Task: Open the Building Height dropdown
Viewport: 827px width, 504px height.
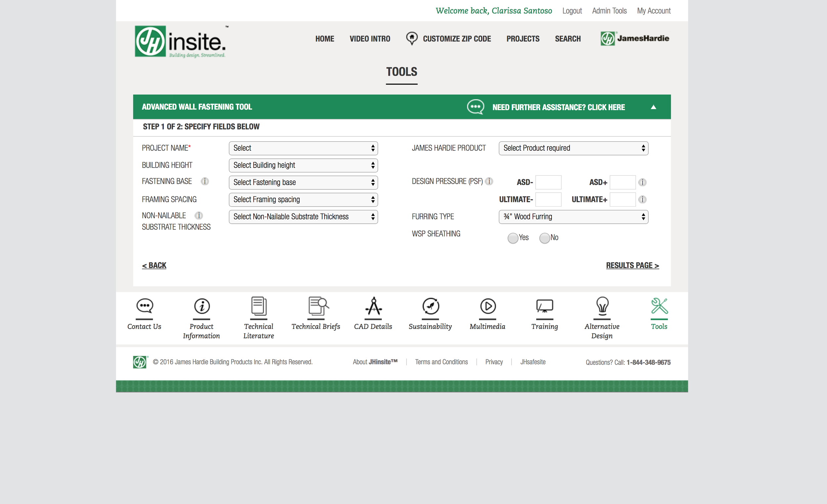Action: coord(303,165)
